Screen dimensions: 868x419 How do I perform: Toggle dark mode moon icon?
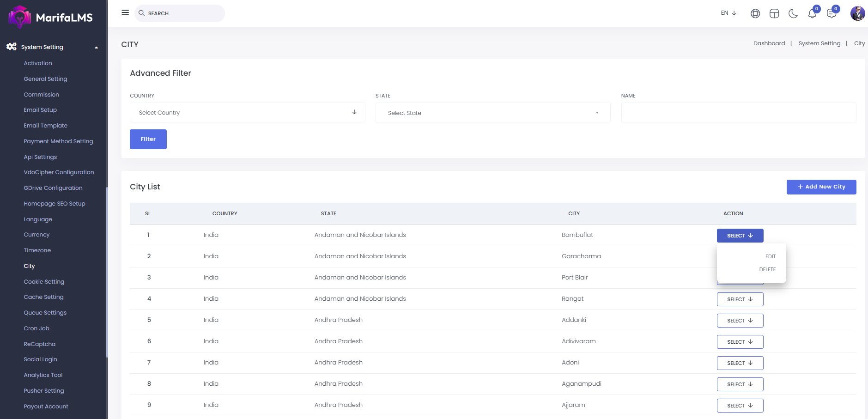pos(793,14)
